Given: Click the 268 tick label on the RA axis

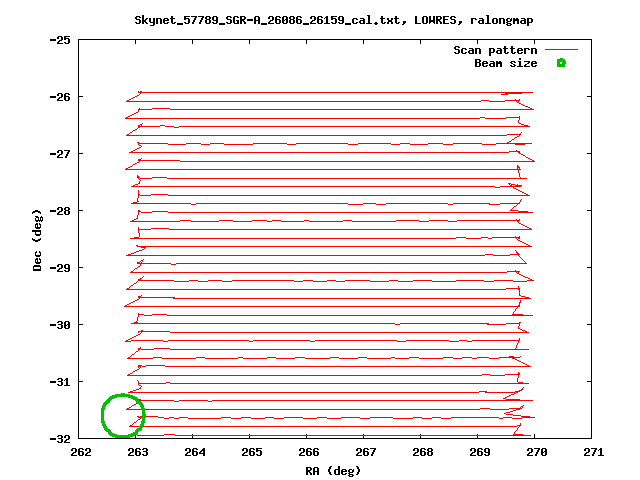Looking at the screenshot, I should tap(422, 452).
